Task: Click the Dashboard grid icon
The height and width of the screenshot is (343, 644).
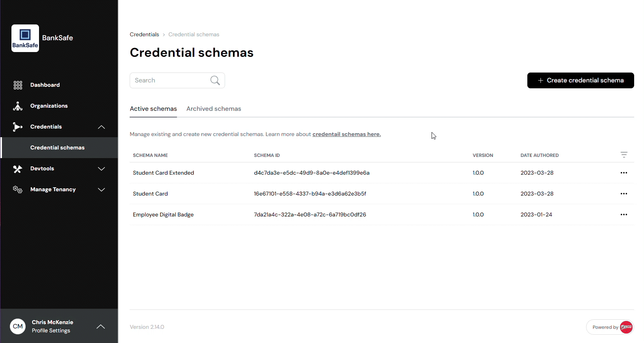Action: 18,85
